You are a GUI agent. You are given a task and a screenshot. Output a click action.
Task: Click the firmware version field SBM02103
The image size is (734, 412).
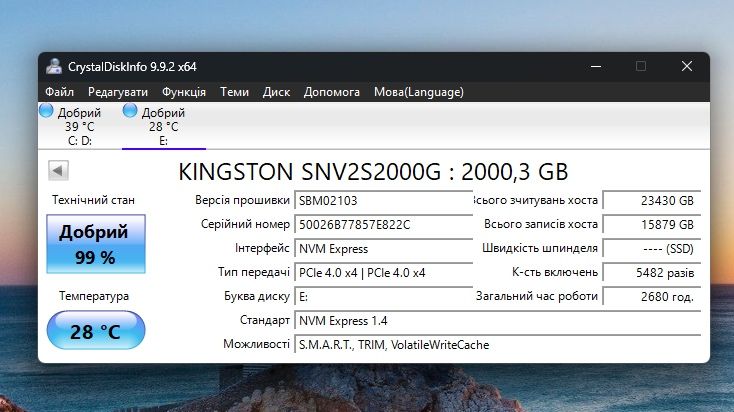click(x=383, y=200)
